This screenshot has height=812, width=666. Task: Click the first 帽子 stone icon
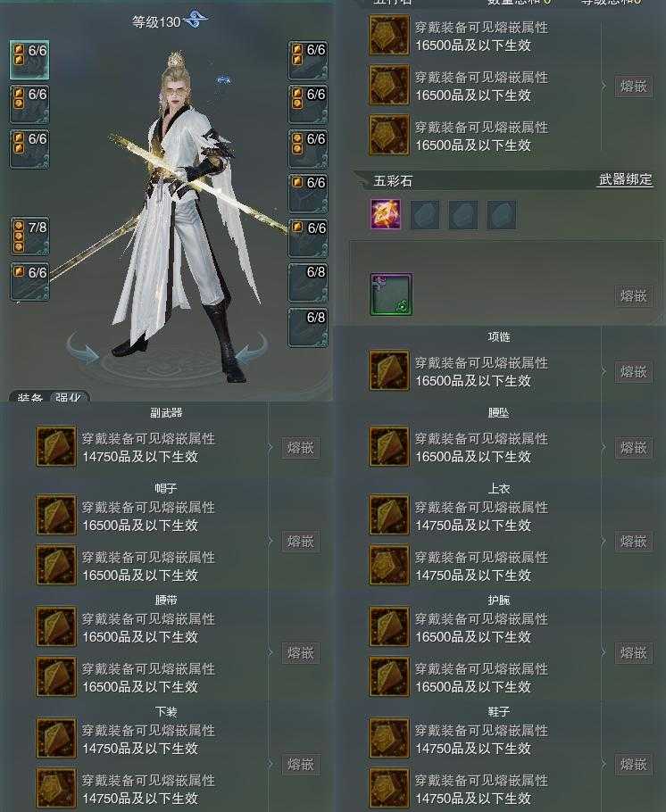click(x=56, y=515)
